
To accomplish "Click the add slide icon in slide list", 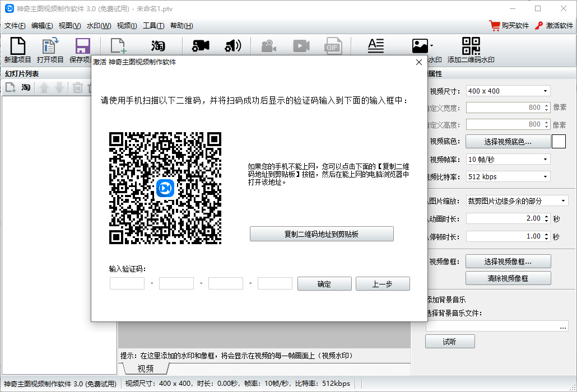I will 10,87.
